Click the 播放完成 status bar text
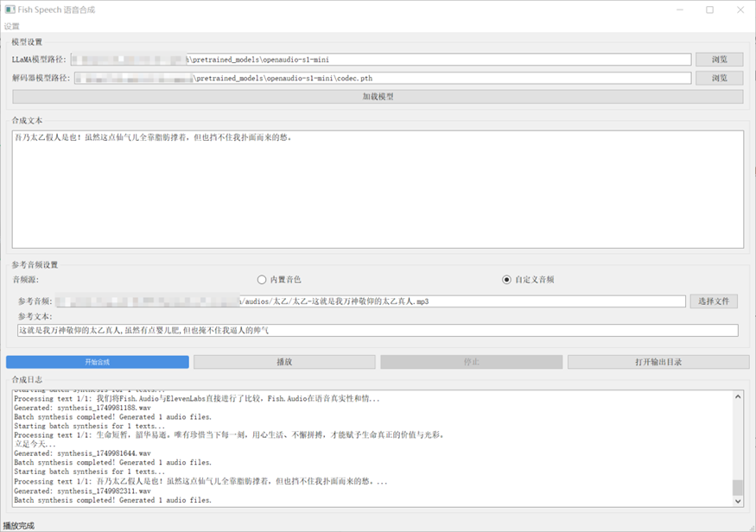This screenshot has width=756, height=532. [18, 526]
